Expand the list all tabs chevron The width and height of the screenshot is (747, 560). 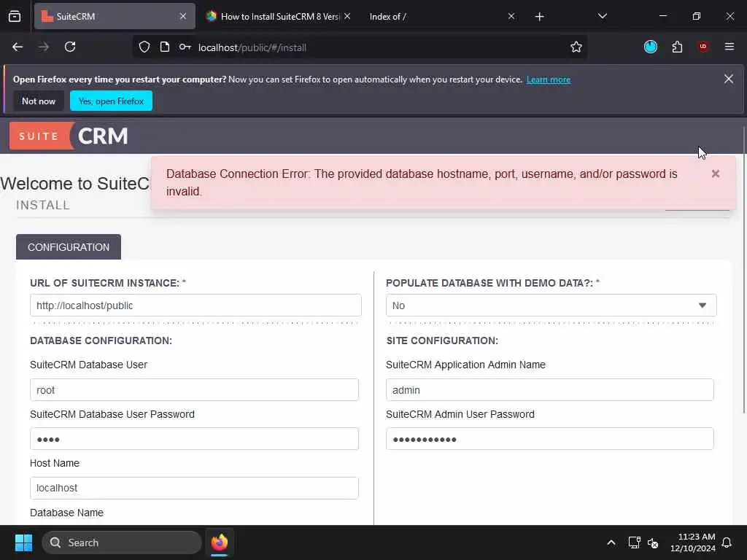click(x=602, y=16)
